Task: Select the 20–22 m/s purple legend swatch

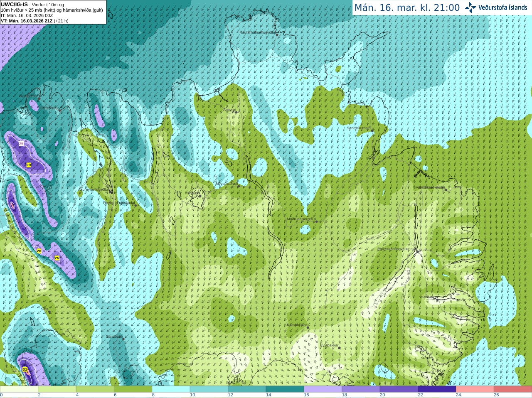Action: coord(399,389)
